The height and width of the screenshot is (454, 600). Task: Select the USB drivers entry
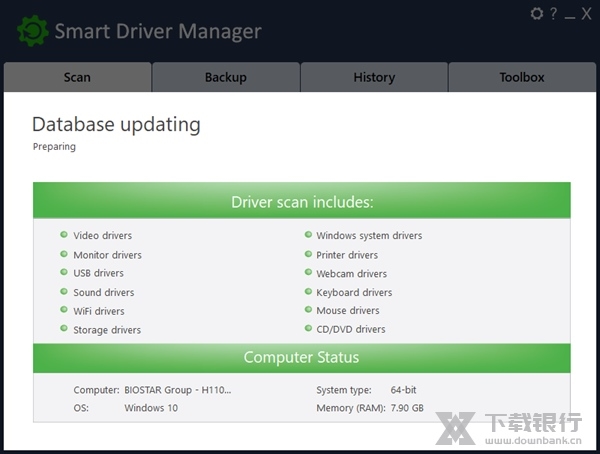(98, 273)
